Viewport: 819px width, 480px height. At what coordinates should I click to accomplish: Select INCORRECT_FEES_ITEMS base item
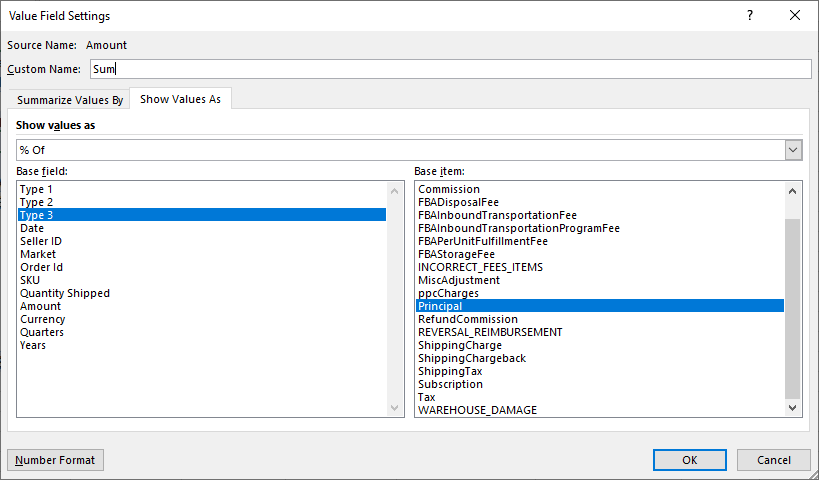600,267
